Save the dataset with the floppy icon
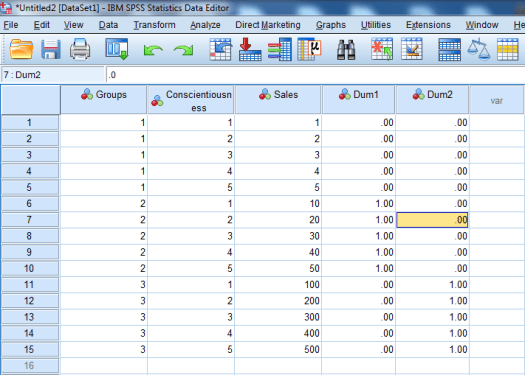 [51, 49]
